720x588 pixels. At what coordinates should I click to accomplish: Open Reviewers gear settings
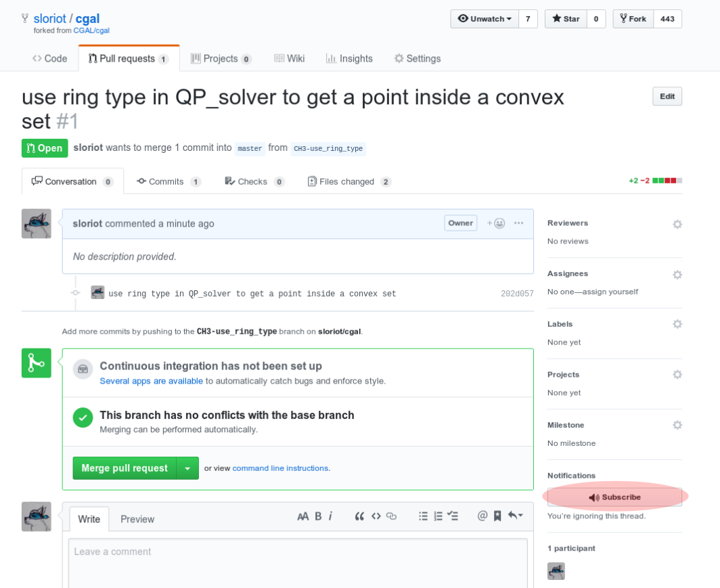677,225
